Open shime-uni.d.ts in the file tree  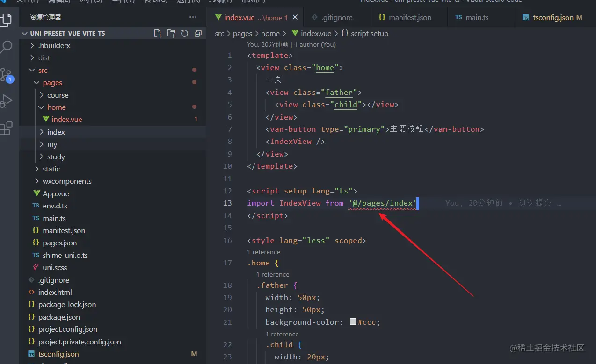pyautogui.click(x=112, y=255)
